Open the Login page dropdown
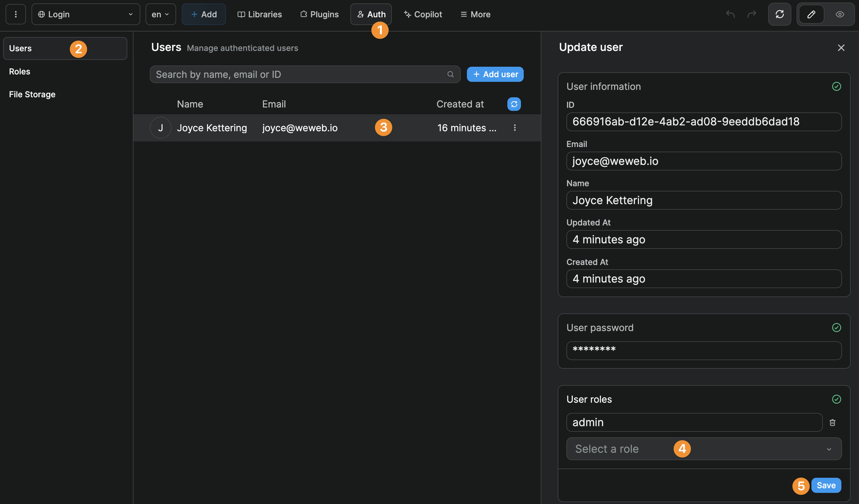Screen dimensions: 859x504 (85, 14)
